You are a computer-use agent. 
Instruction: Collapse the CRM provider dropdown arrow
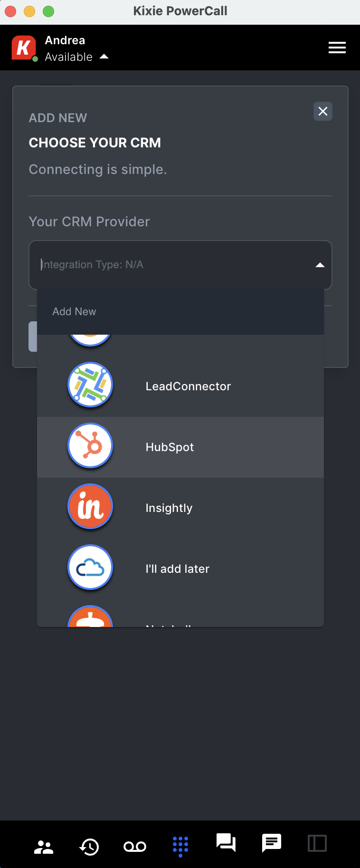(x=320, y=265)
